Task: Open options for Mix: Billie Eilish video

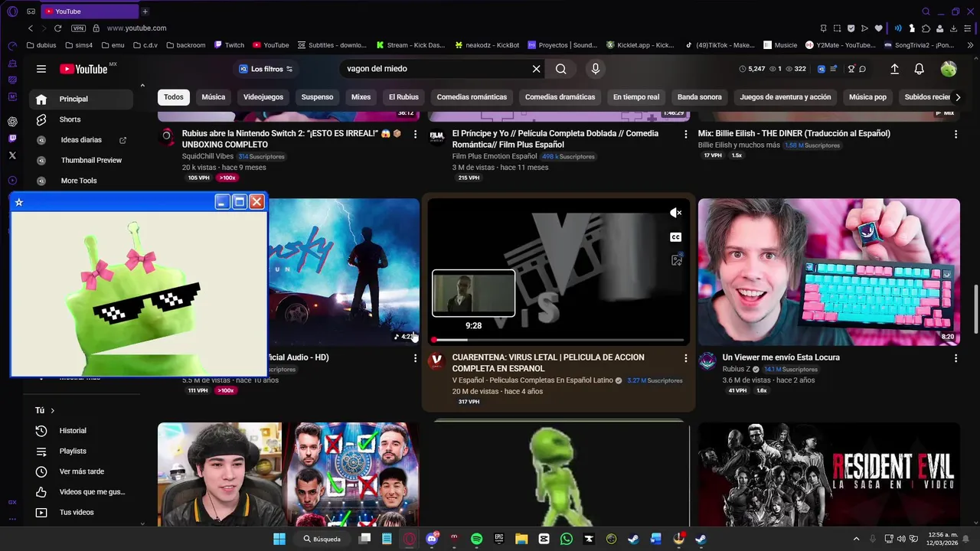Action: (955, 134)
